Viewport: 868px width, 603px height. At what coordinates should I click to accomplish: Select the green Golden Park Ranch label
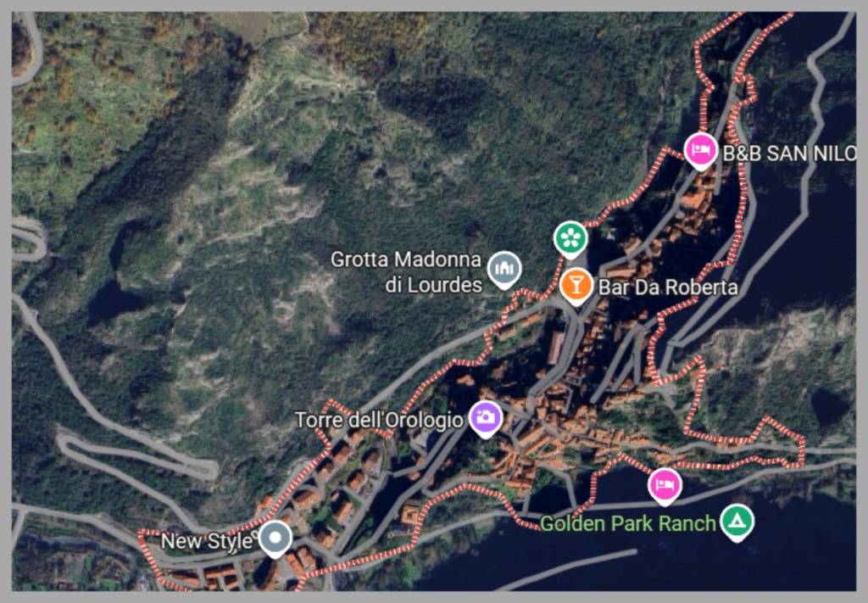628,523
